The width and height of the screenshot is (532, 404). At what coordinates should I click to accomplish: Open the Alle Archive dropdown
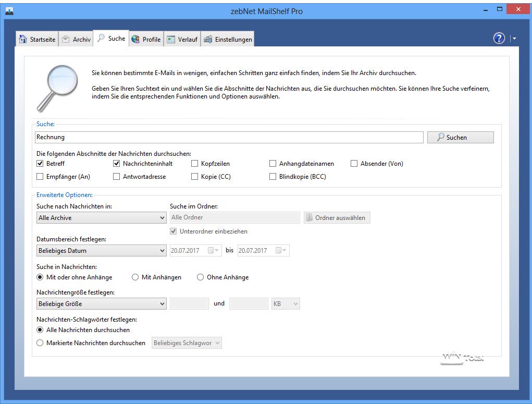pos(101,218)
